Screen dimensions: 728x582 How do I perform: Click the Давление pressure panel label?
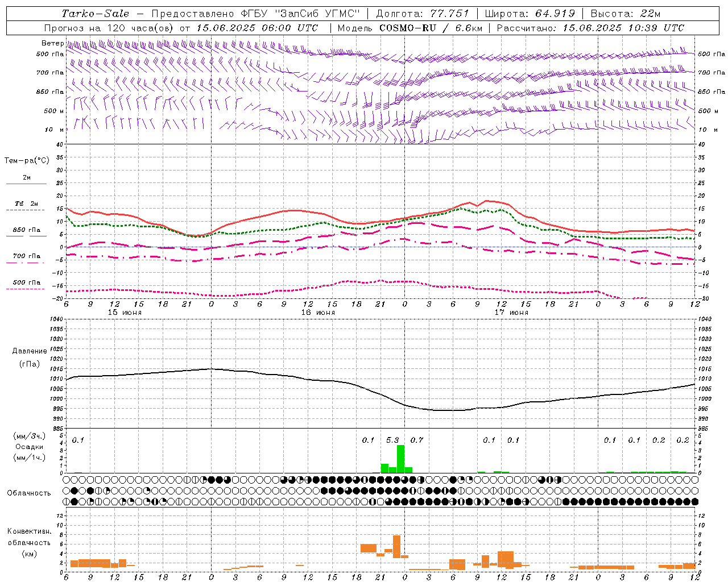[29, 351]
